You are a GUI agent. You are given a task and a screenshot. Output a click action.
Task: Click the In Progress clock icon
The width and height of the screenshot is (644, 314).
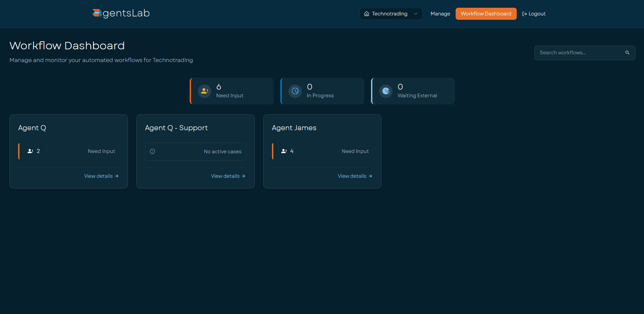pos(295,91)
